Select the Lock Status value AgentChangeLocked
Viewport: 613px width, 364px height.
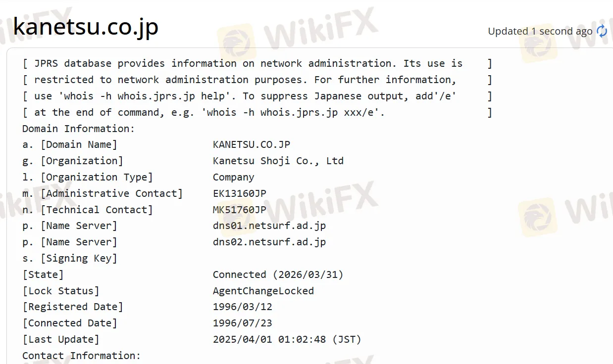(263, 291)
